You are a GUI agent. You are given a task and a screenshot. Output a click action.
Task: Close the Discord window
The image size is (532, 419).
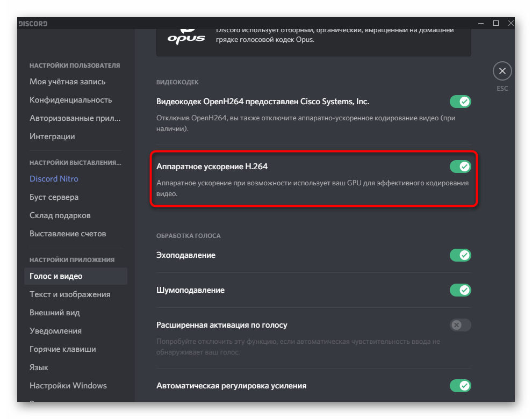pos(511,23)
